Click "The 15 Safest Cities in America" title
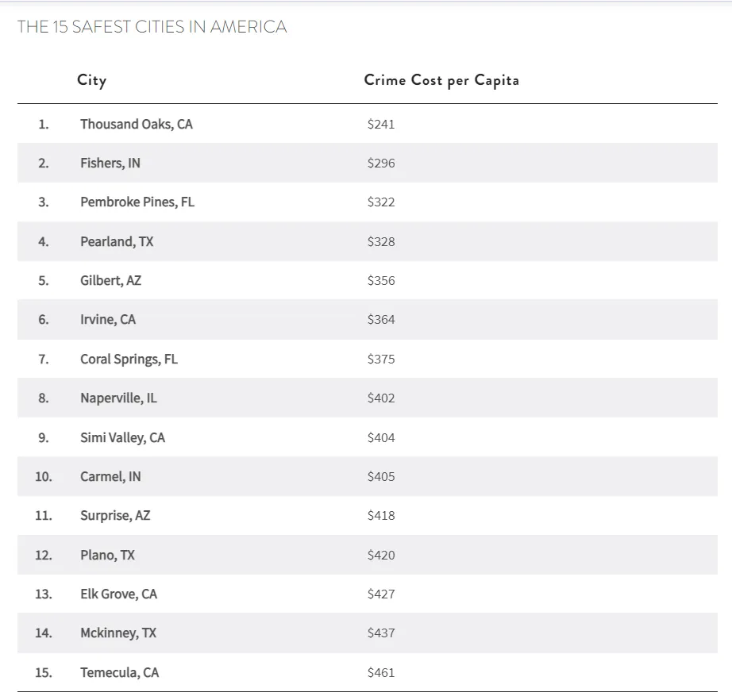732x700 pixels. point(152,27)
